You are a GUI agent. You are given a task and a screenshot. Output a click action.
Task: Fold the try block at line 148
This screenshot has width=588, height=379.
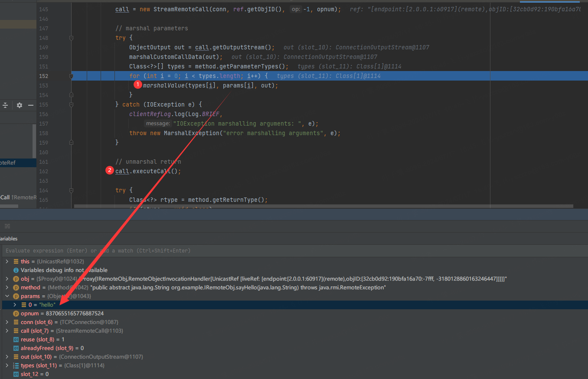click(x=72, y=38)
